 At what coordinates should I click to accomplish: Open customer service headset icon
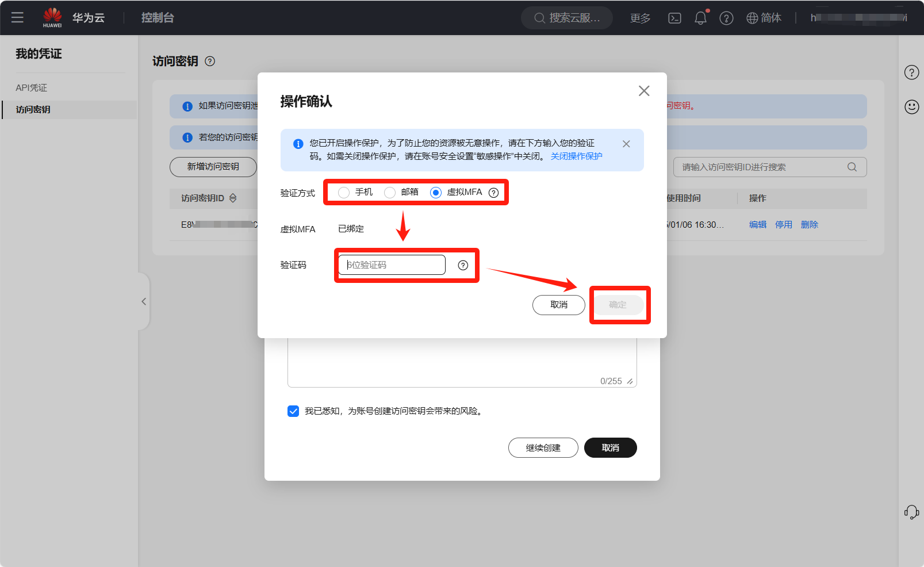tap(911, 512)
